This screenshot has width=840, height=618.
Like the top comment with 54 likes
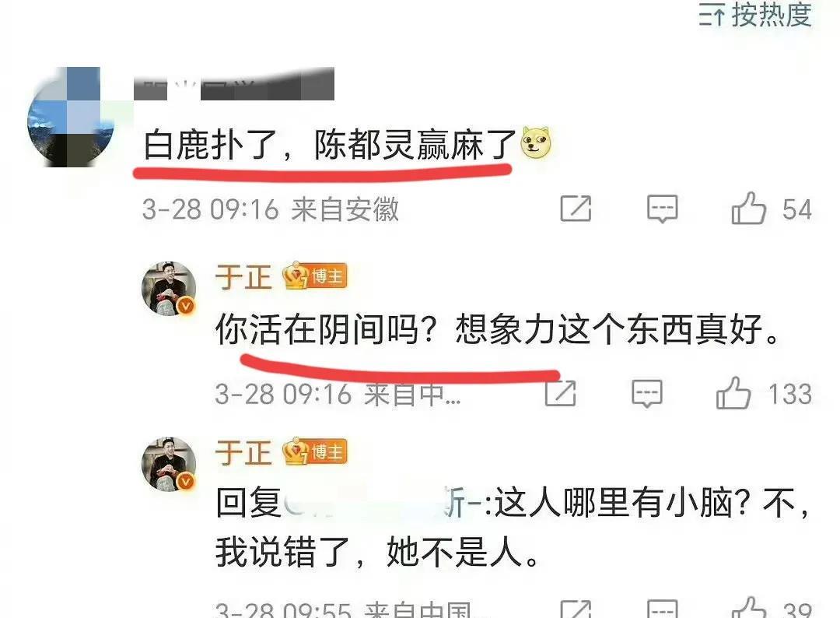click(748, 209)
